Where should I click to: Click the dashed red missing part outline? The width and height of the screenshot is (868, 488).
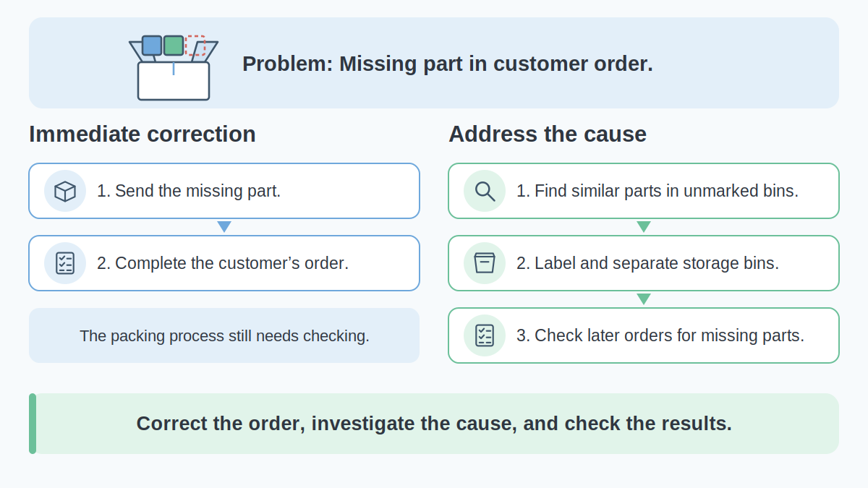coord(195,46)
